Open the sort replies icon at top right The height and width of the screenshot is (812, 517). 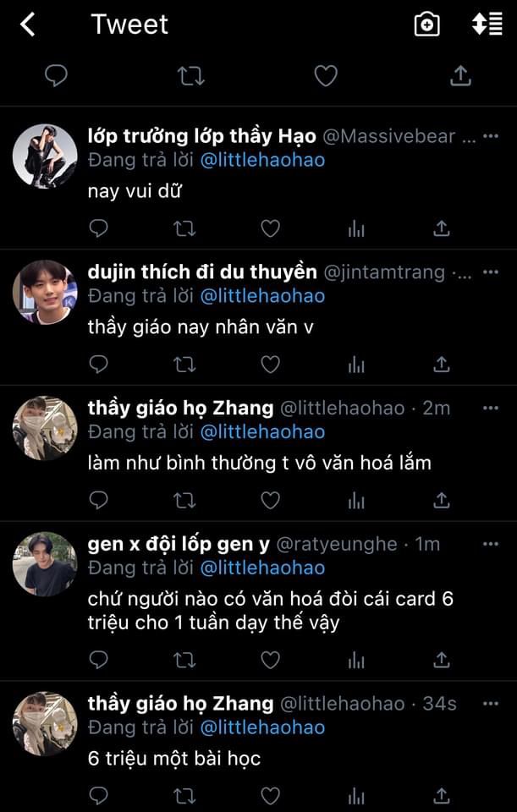pyautogui.click(x=487, y=24)
